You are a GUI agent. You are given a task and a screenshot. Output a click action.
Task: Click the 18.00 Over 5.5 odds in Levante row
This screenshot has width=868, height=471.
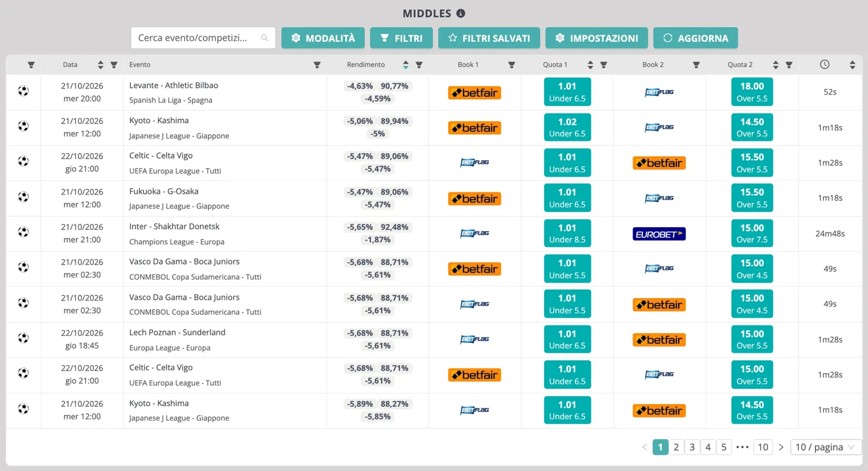752,92
